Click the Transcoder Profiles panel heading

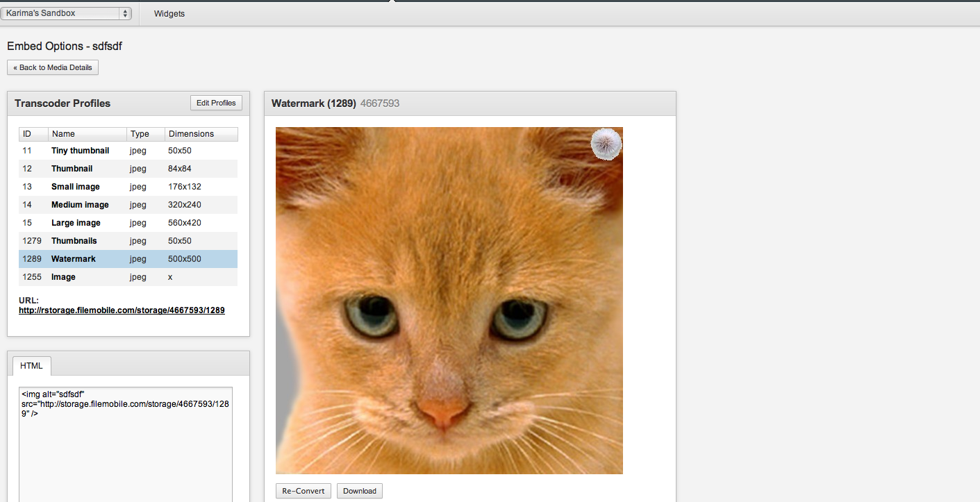[63, 103]
